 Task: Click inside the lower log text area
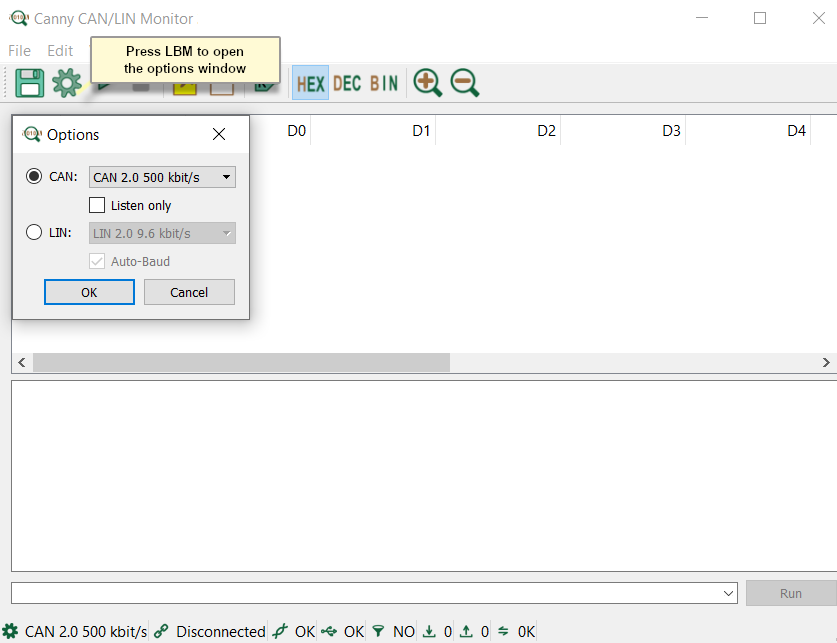(424, 476)
